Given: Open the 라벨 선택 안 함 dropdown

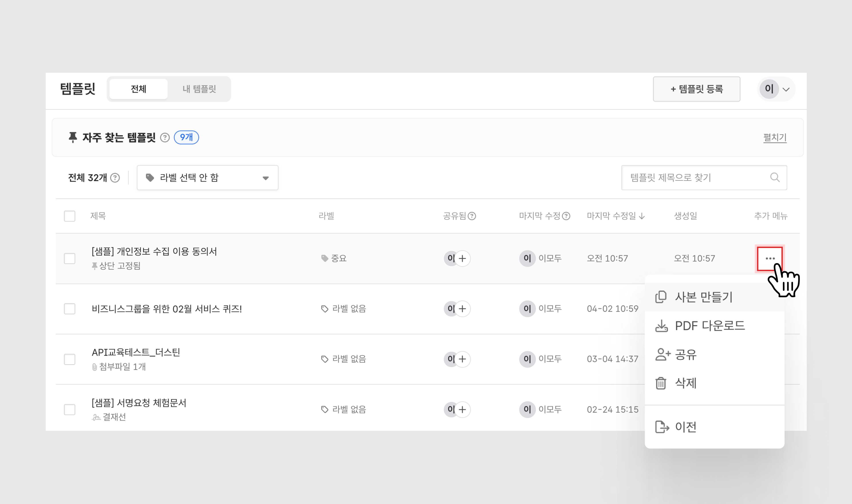Looking at the screenshot, I should coord(207,178).
